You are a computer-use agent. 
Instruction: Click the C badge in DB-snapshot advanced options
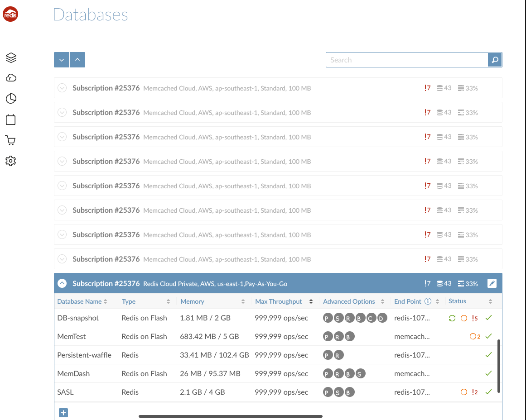371,318
